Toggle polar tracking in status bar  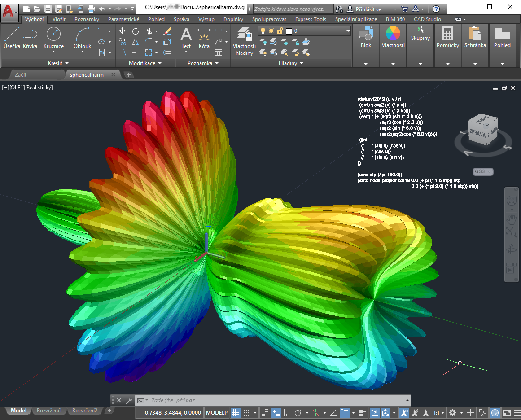coord(298,413)
